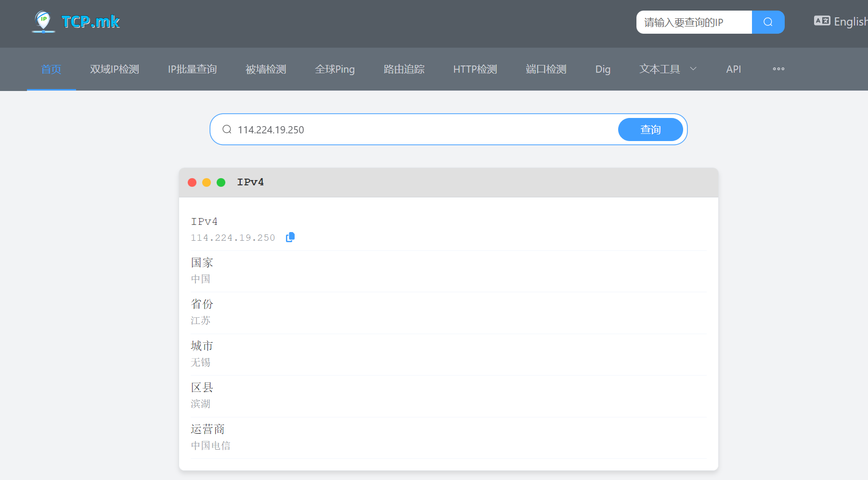Open the 全球Ping tool
Image resolution: width=868 pixels, height=480 pixels.
pyautogui.click(x=335, y=69)
